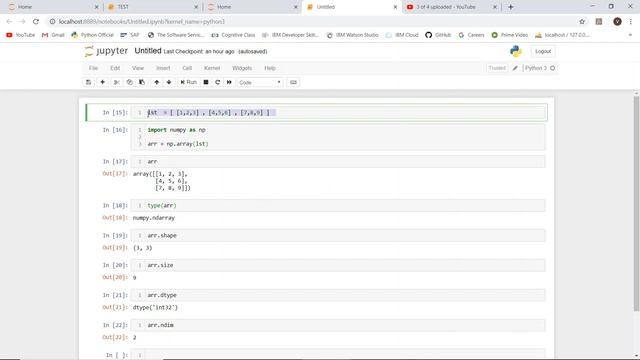Click the Python logo icon
Image resolution: width=640 pixels, height=360 pixels.
[x=516, y=51]
